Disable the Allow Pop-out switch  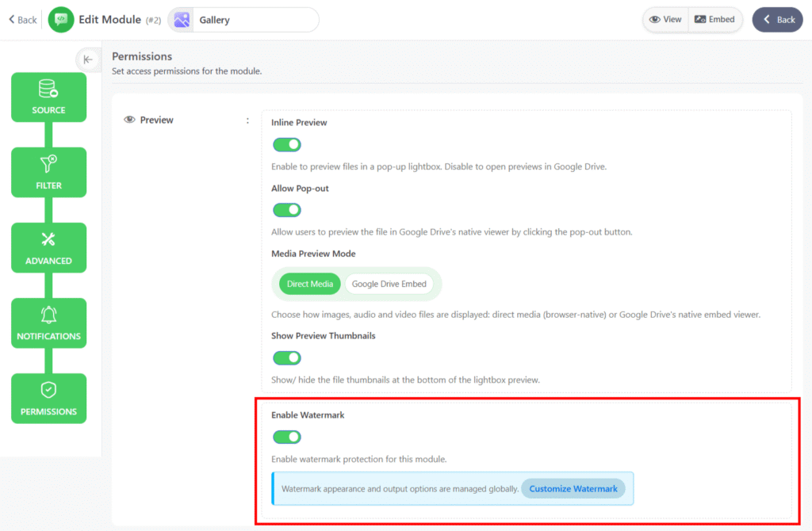[287, 210]
